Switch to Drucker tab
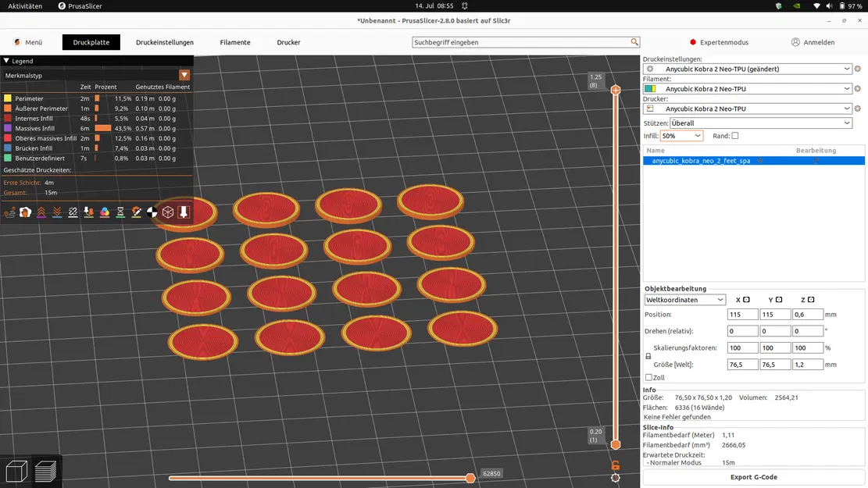Screen dimensions: 868x488 pos(288,42)
